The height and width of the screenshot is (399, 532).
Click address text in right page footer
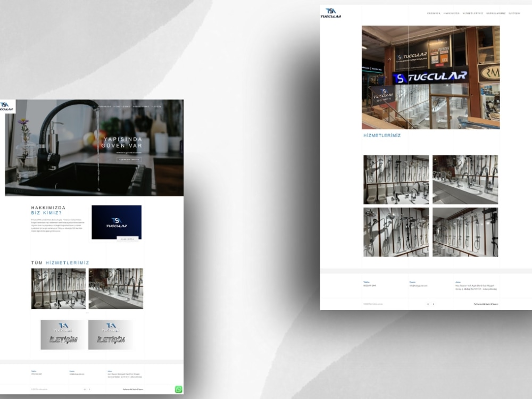click(x=476, y=287)
